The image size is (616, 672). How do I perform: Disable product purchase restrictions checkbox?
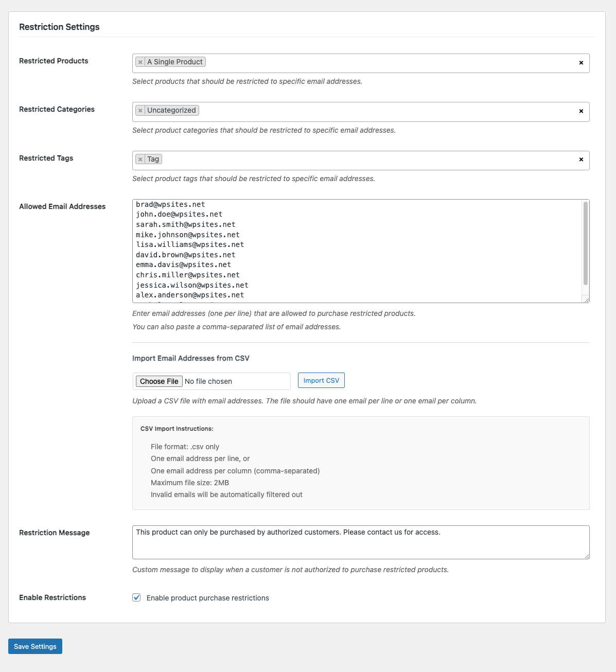pos(136,597)
